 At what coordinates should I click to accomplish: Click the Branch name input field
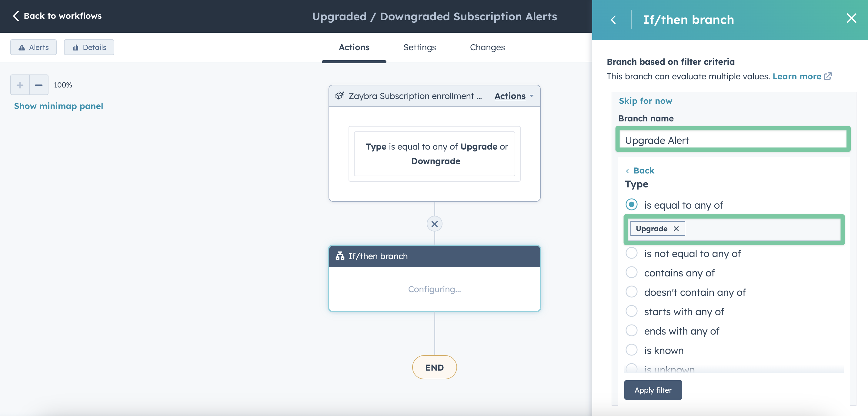point(733,140)
